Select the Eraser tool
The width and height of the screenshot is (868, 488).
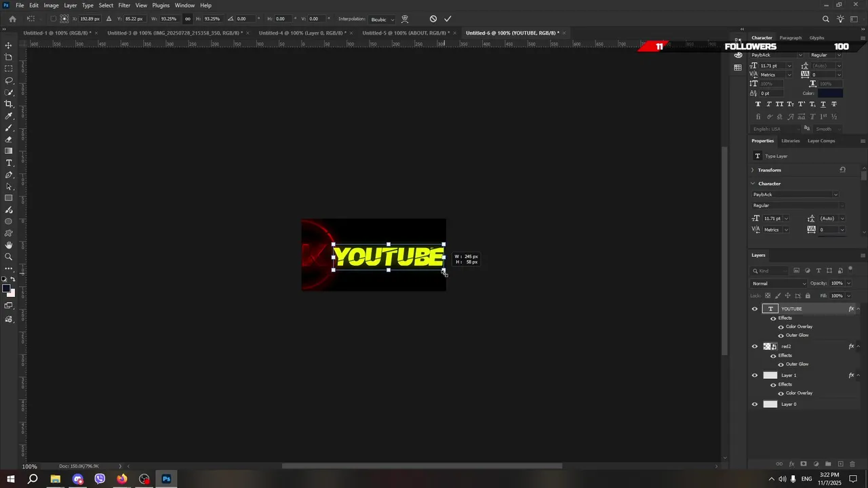point(9,139)
